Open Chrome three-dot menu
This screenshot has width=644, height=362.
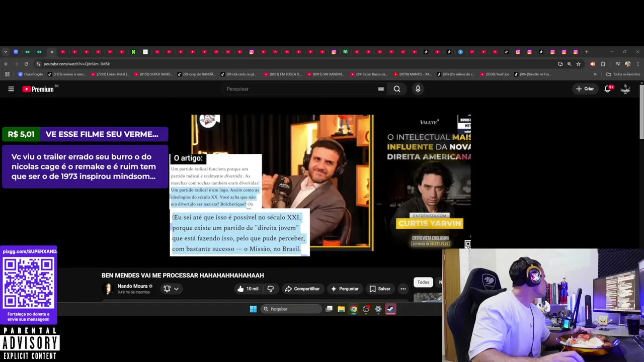click(x=638, y=64)
